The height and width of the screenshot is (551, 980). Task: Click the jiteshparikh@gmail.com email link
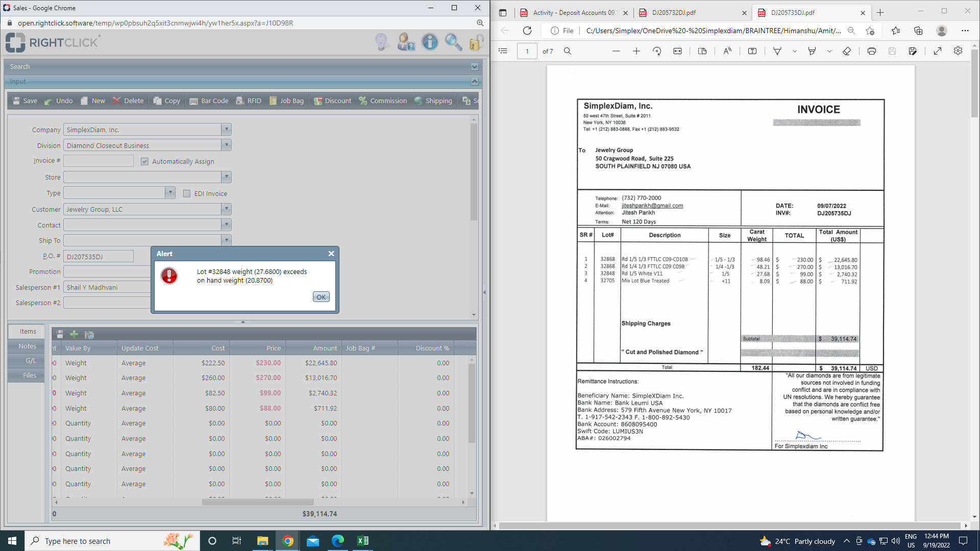(x=652, y=206)
